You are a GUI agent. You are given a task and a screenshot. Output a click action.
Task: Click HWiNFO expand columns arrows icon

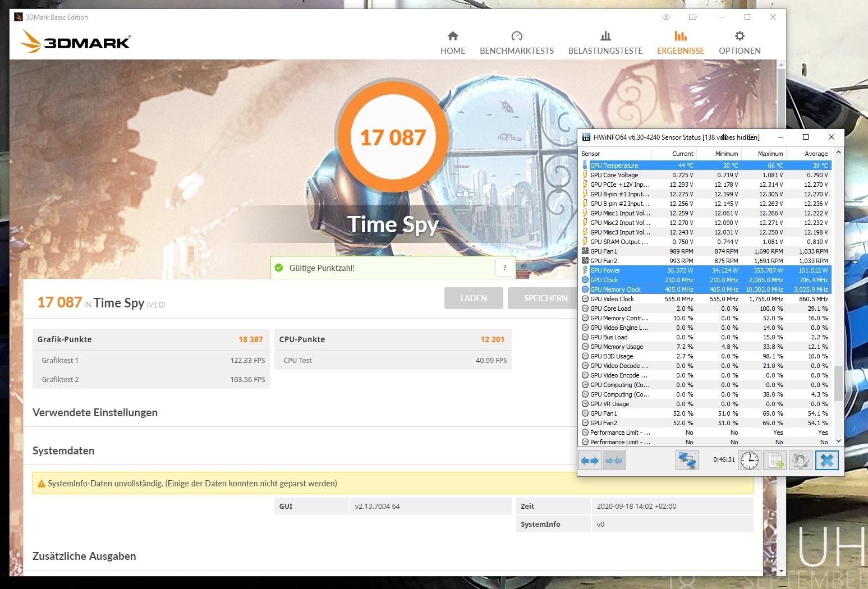pos(590,461)
